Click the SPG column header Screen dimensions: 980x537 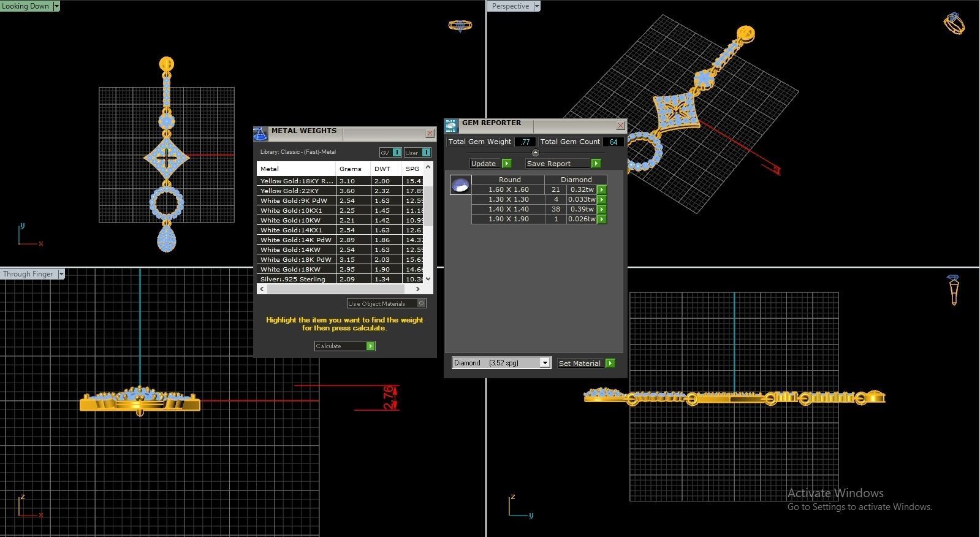(x=413, y=169)
